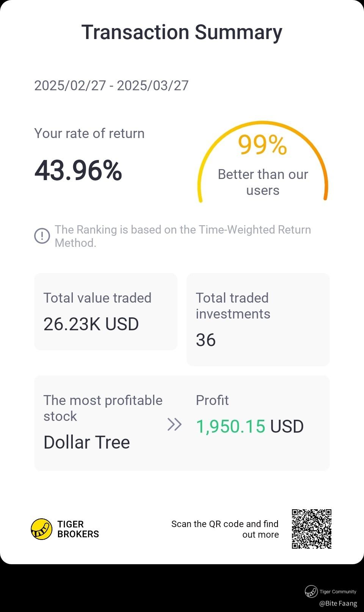Click the Better than our users label
The width and height of the screenshot is (364, 612).
[x=263, y=182]
